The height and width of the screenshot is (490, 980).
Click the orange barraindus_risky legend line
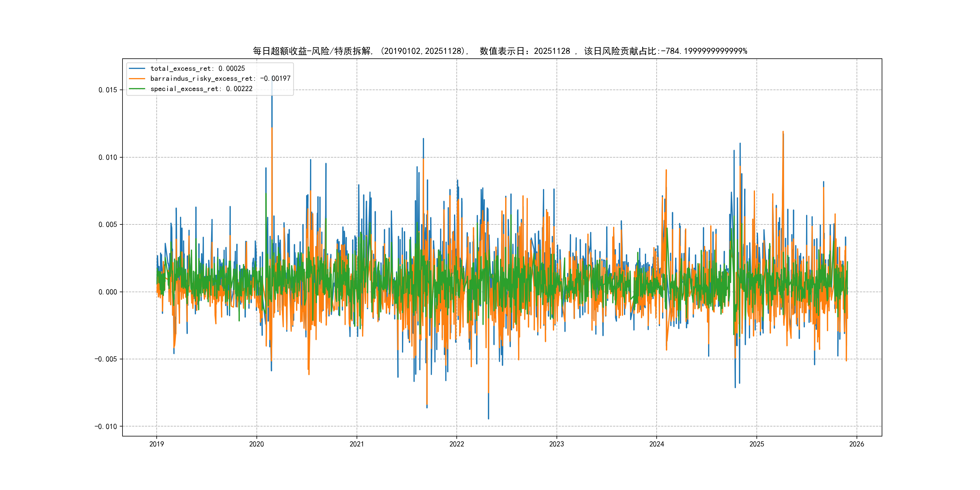tap(137, 79)
